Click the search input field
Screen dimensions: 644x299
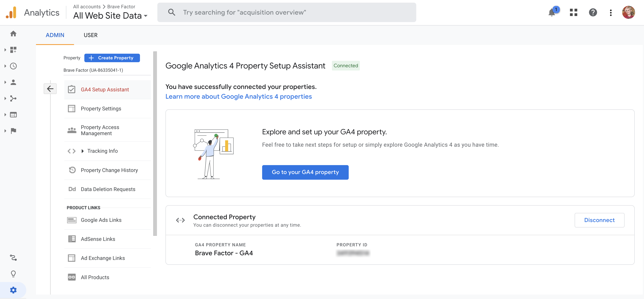point(287,12)
